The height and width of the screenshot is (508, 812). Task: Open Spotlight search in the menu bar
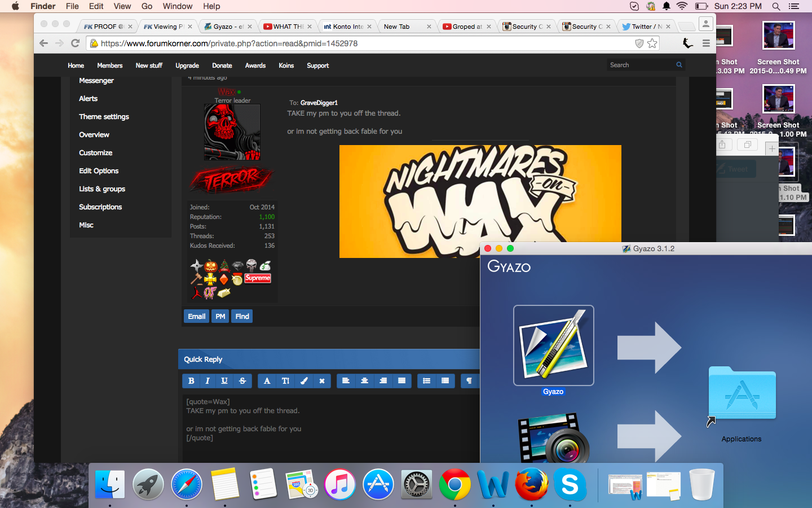[776, 6]
